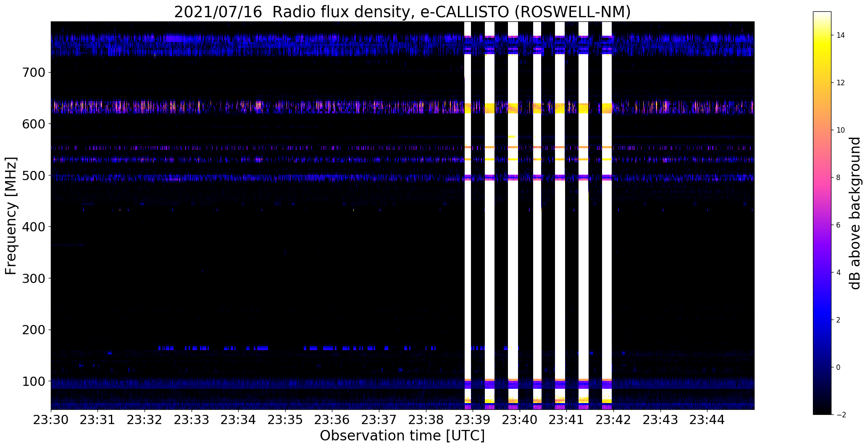Click the 23:34 time tick label
868x448 pixels.
pos(239,420)
